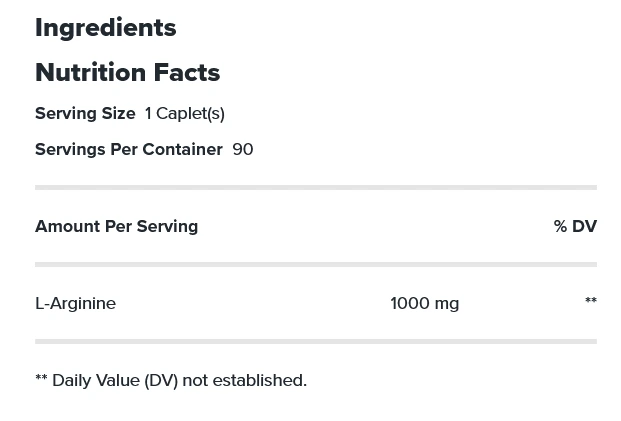Viewport: 621px width, 421px height.
Task: Click the asterisks in the L-Arginine row
Action: click(591, 302)
